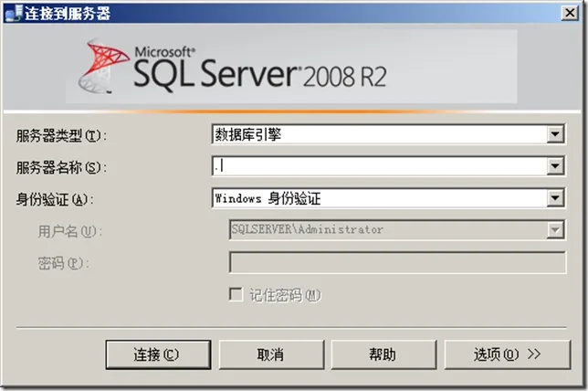Open the authentication (身份验证) dropdown arrow
The width and height of the screenshot is (588, 391).
pyautogui.click(x=555, y=197)
